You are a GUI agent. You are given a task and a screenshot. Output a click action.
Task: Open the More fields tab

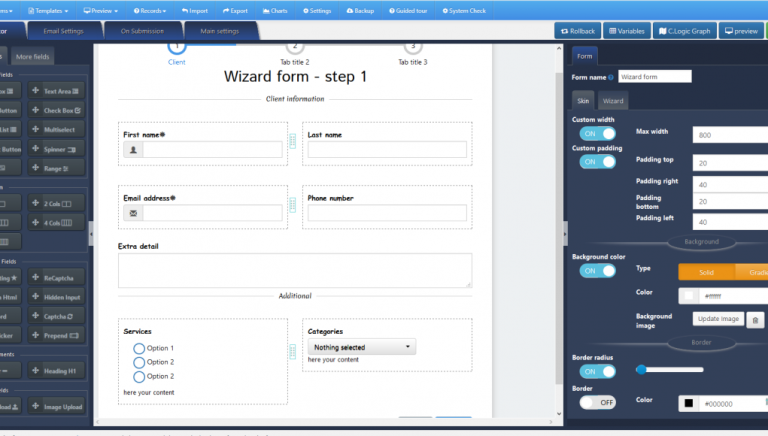[x=32, y=56]
